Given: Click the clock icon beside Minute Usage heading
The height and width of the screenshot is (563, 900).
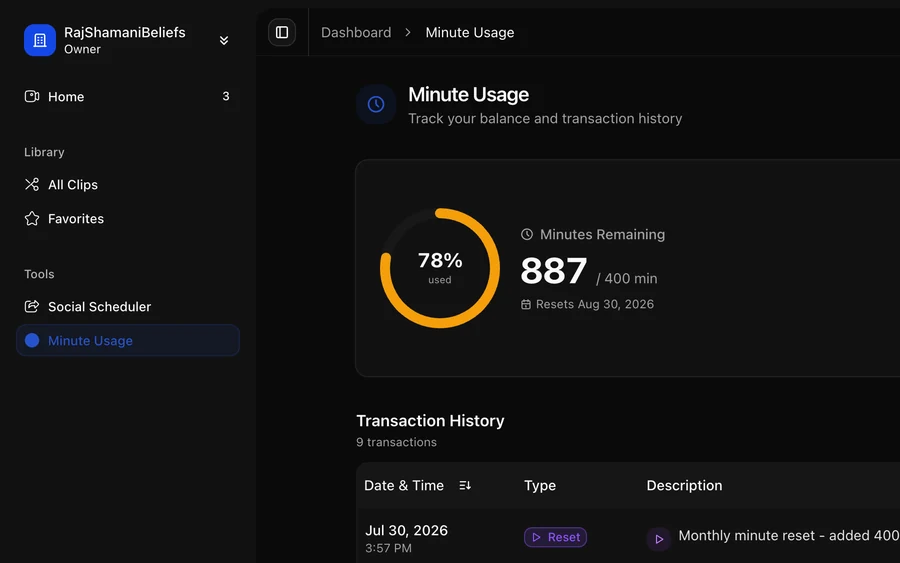Looking at the screenshot, I should [x=376, y=104].
